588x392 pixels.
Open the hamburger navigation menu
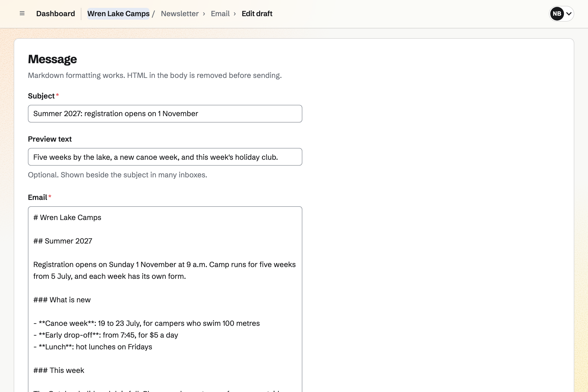[x=22, y=13]
